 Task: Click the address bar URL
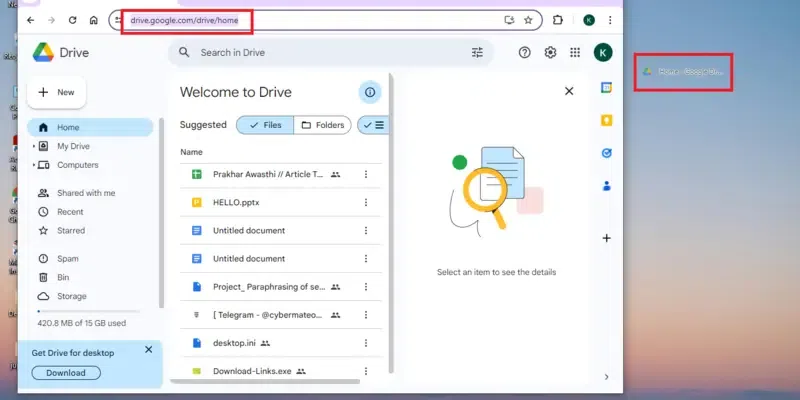184,20
